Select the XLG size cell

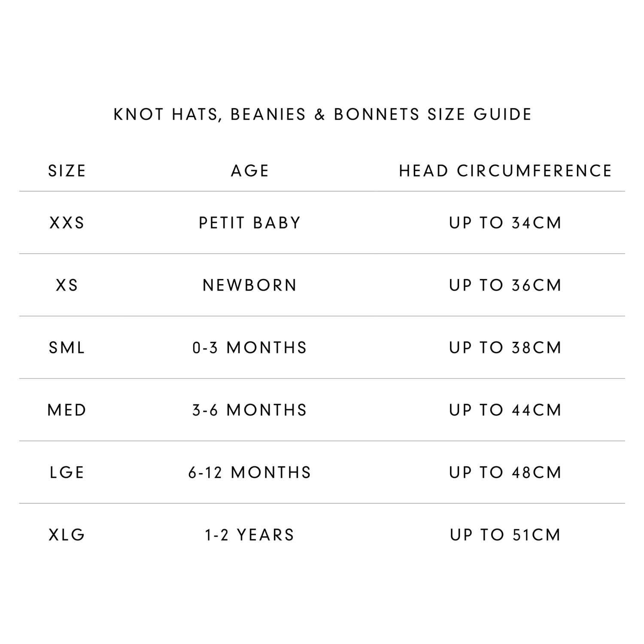tap(67, 535)
